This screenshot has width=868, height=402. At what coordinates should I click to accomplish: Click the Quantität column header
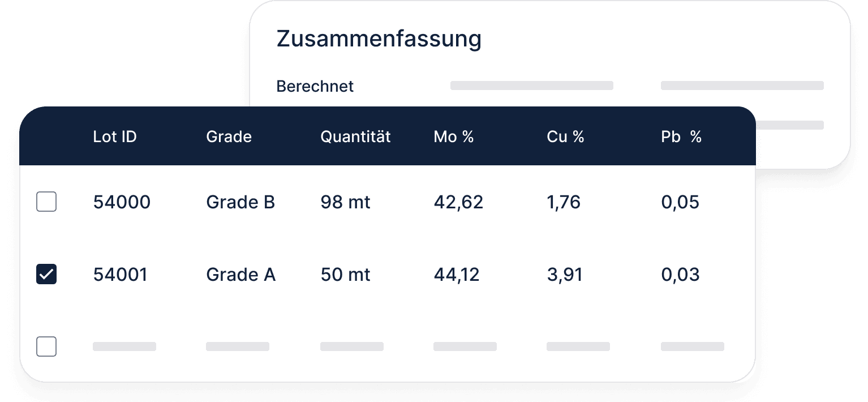[x=355, y=136]
